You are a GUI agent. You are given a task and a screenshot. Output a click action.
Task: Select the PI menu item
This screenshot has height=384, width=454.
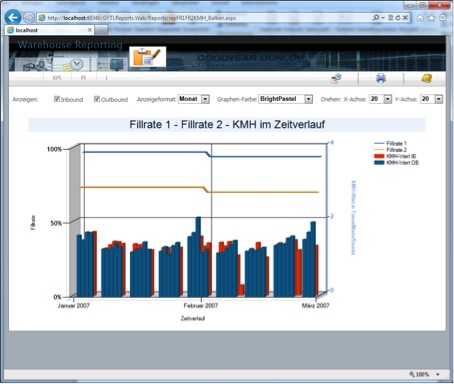pyautogui.click(x=83, y=78)
